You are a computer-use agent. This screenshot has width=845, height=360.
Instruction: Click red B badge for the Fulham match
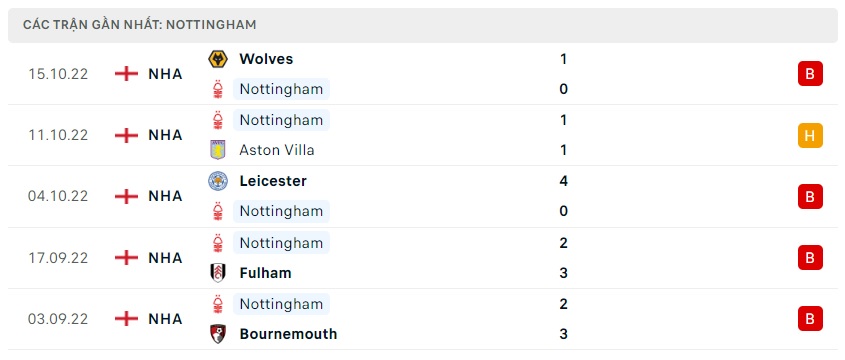[810, 258]
